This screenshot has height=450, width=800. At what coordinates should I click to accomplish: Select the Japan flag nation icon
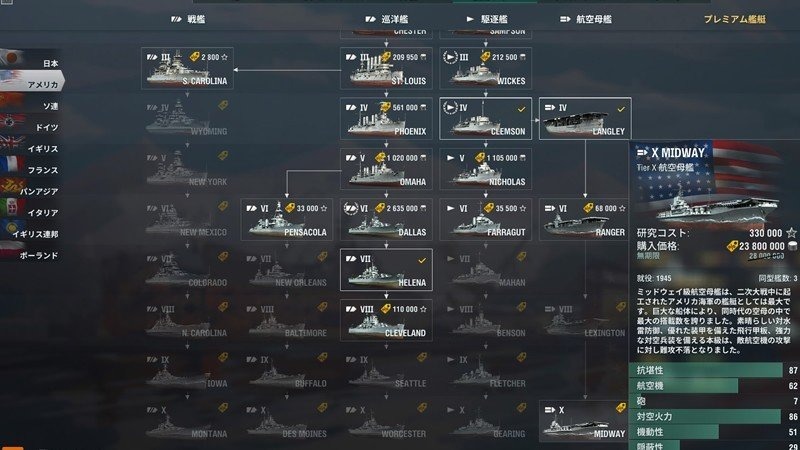[x=11, y=57]
